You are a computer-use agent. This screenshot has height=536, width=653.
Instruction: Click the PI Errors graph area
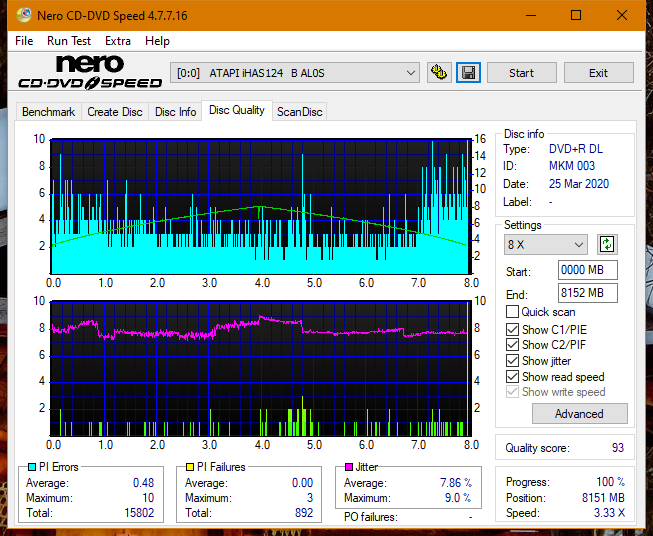(x=261, y=206)
